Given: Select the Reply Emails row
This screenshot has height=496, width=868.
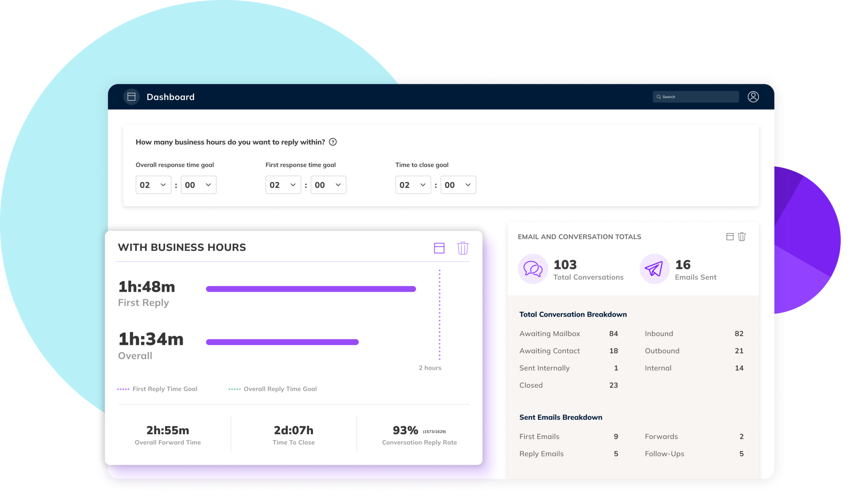Looking at the screenshot, I should tap(569, 454).
